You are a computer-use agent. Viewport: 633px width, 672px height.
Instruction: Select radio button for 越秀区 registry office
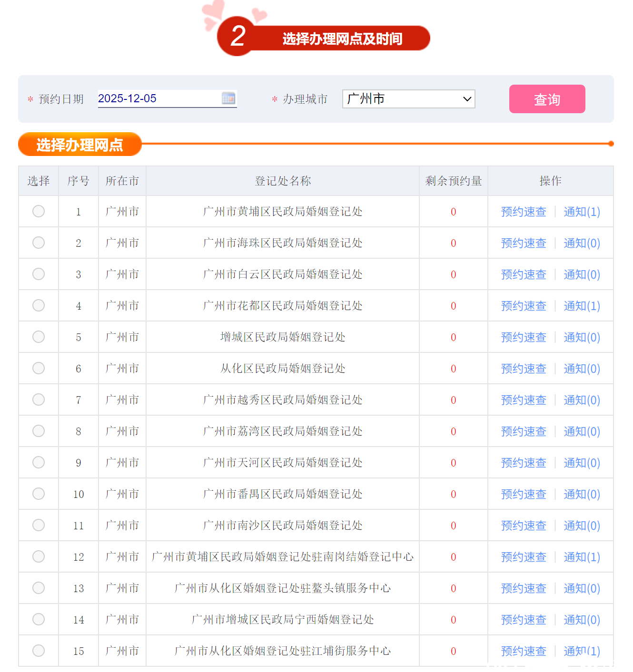(x=39, y=399)
